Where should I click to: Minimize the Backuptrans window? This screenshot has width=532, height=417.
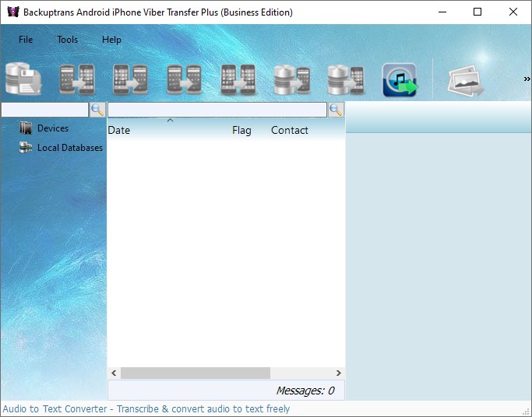pyautogui.click(x=442, y=12)
